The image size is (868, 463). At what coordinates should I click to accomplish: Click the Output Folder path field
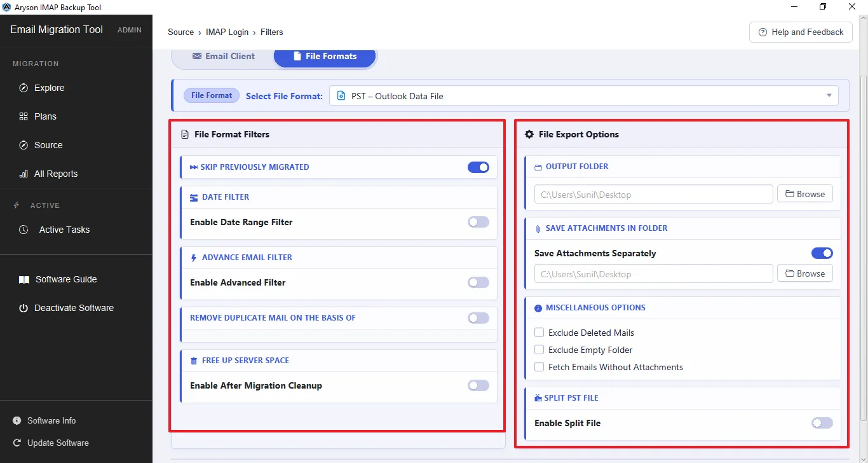click(x=654, y=194)
